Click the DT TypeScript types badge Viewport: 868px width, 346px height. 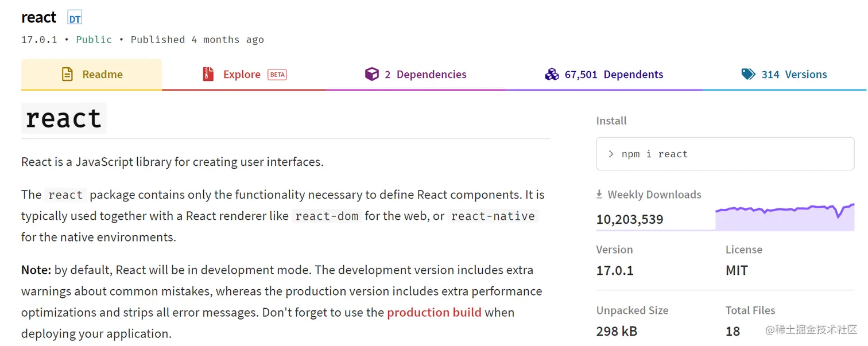[x=75, y=18]
